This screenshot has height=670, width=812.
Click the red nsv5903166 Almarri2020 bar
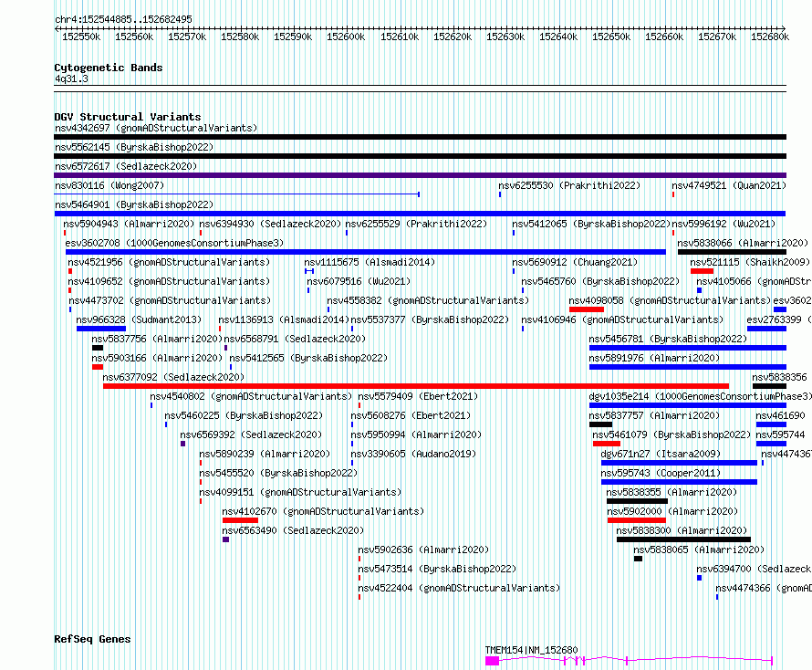98,367
